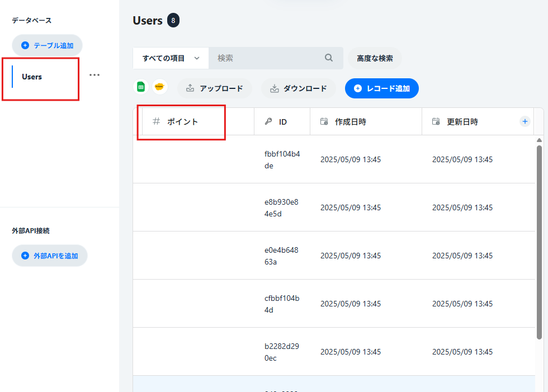548x392 pixels.
Task: Select the Users table in sidebar
Action: 32,77
